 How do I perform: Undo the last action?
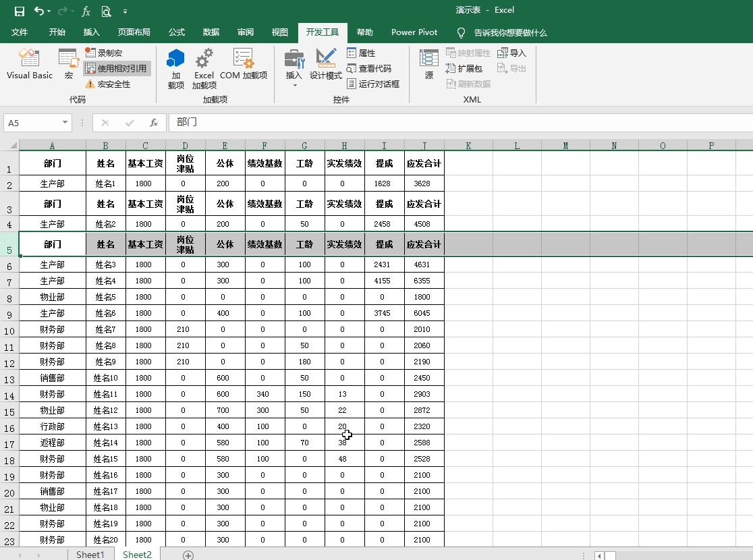point(39,11)
